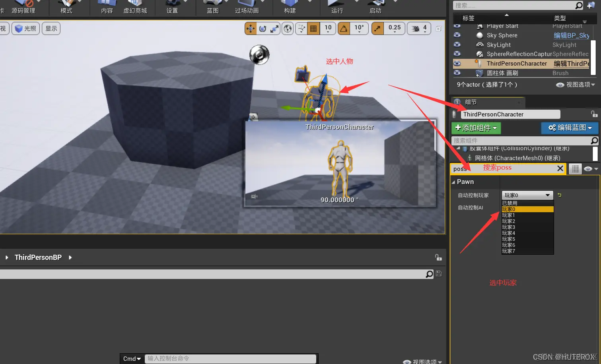Open 编辑ThirdPe blueprint link

coord(572,64)
